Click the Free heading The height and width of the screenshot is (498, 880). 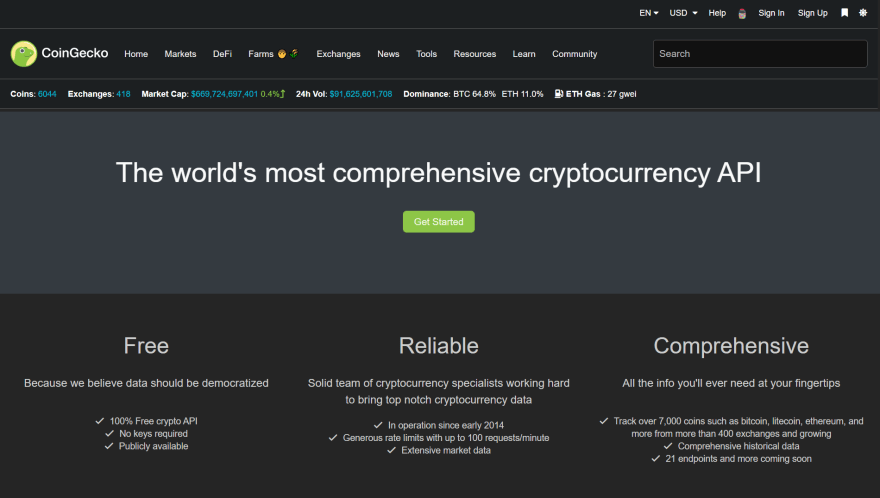tap(146, 346)
